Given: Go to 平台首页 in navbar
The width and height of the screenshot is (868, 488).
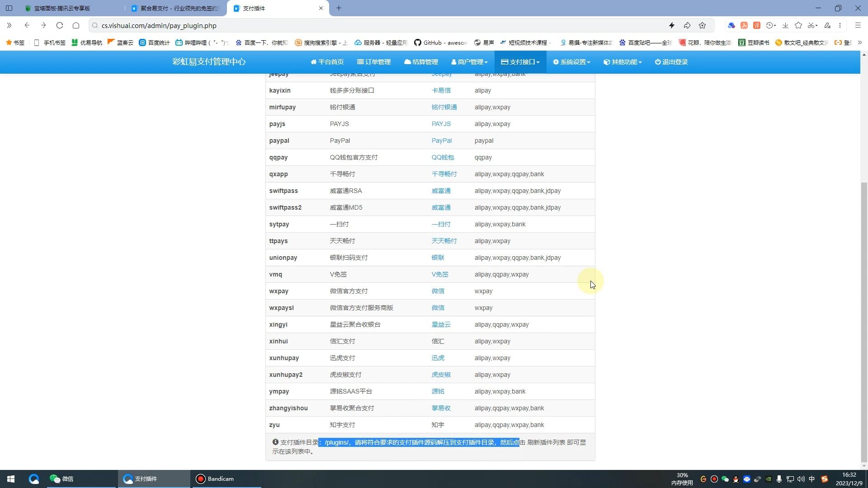Looking at the screenshot, I should [327, 62].
